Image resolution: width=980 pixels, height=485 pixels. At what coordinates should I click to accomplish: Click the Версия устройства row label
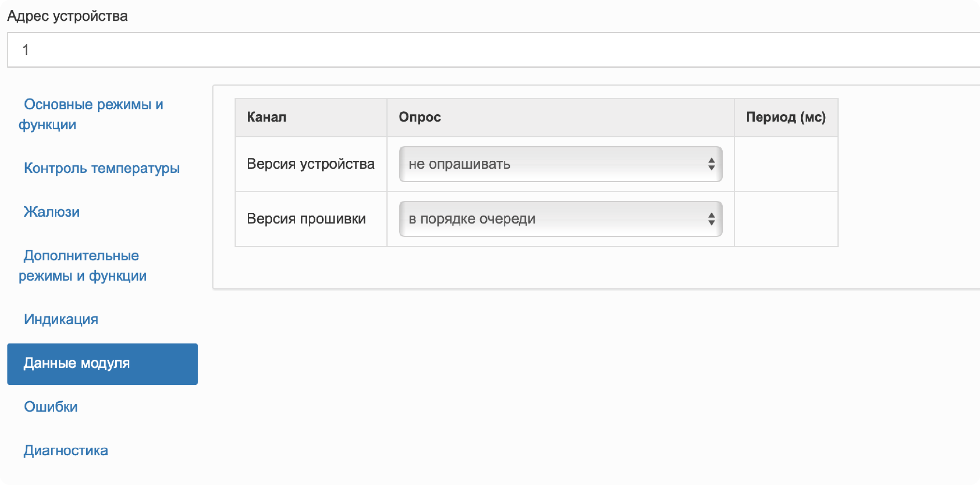point(310,164)
